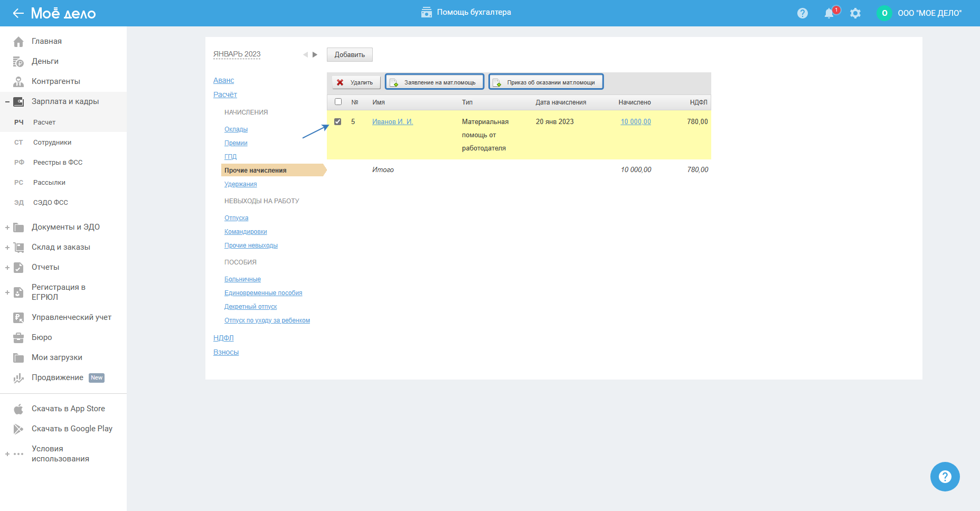
Task: Click the back arrow next to the logo
Action: tap(18, 13)
